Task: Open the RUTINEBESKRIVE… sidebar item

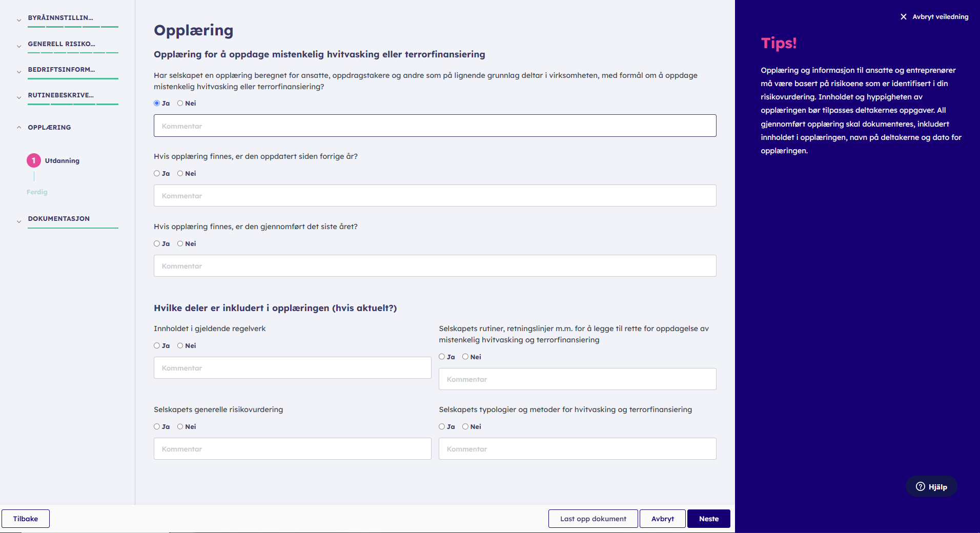Action: click(61, 95)
